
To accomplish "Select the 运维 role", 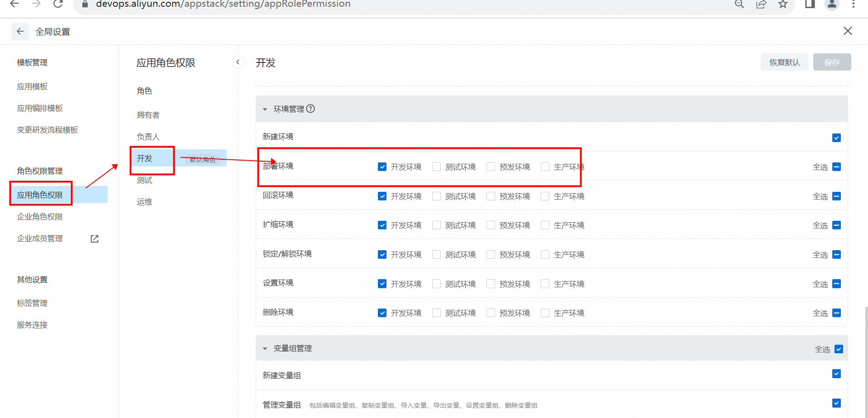I will 144,202.
